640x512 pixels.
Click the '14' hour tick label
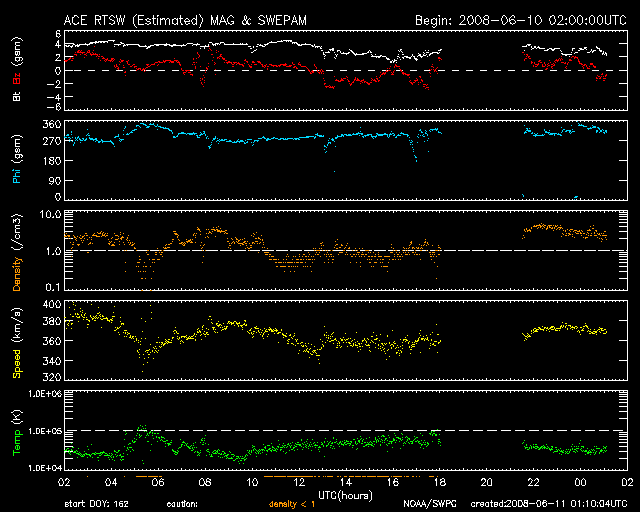click(346, 483)
